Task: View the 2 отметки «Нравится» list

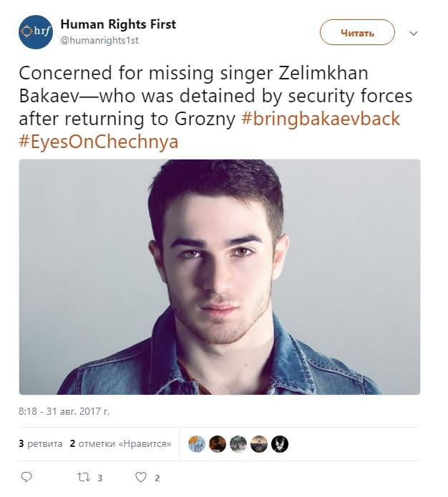Action: pyautogui.click(x=120, y=444)
